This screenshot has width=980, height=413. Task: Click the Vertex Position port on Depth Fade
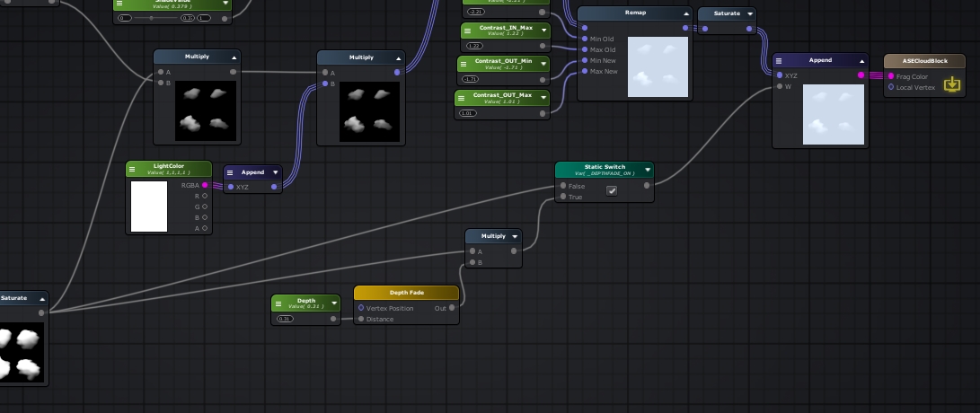point(360,308)
